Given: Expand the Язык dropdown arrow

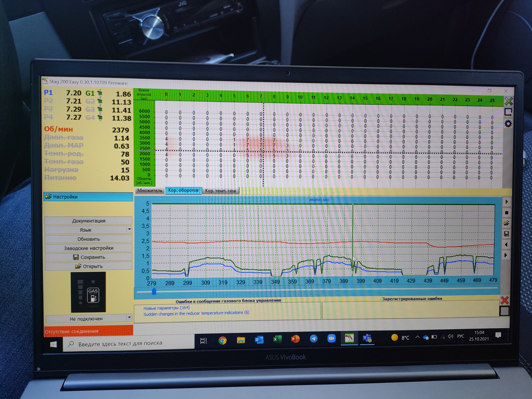Looking at the screenshot, I should pyautogui.click(x=129, y=229).
